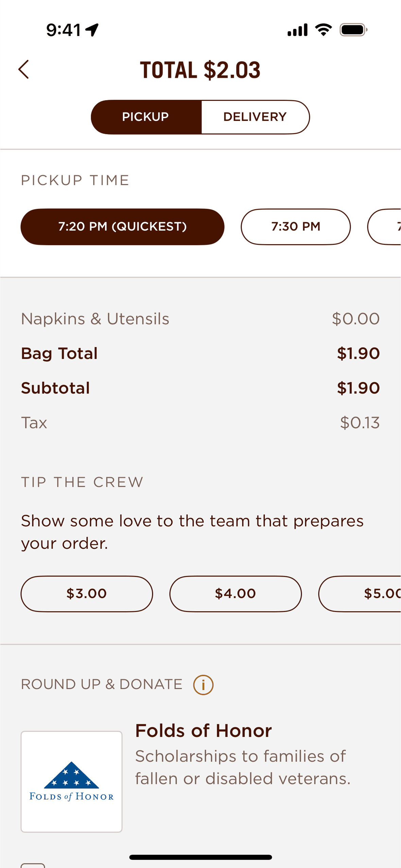Switch to the Delivery tab
401x868 pixels.
tap(255, 117)
